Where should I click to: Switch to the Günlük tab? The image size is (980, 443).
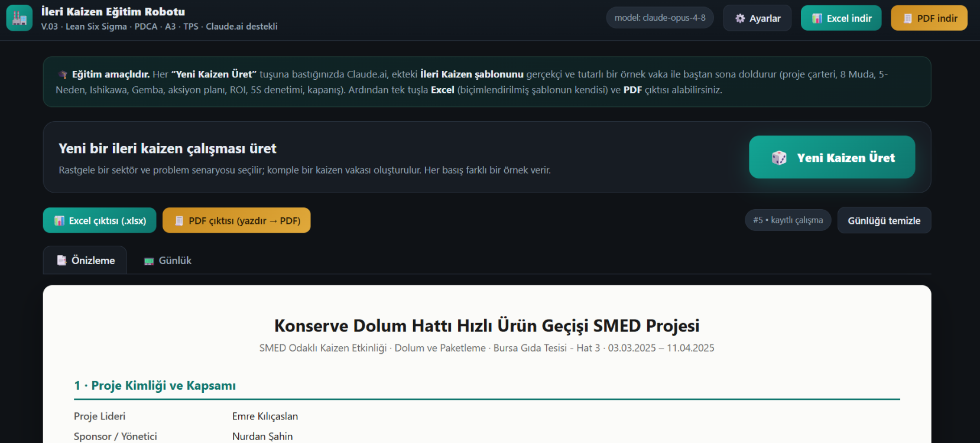click(x=168, y=260)
